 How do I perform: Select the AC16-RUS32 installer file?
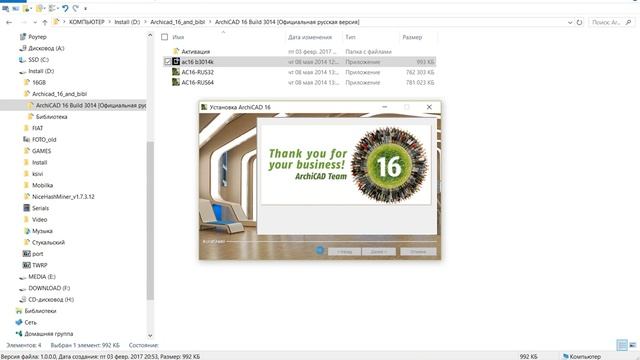(198, 72)
